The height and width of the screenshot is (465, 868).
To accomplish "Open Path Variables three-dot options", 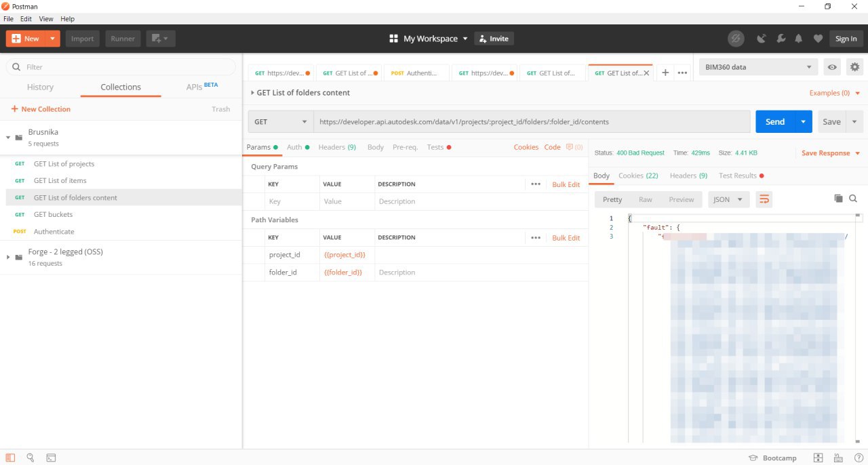I will click(536, 237).
